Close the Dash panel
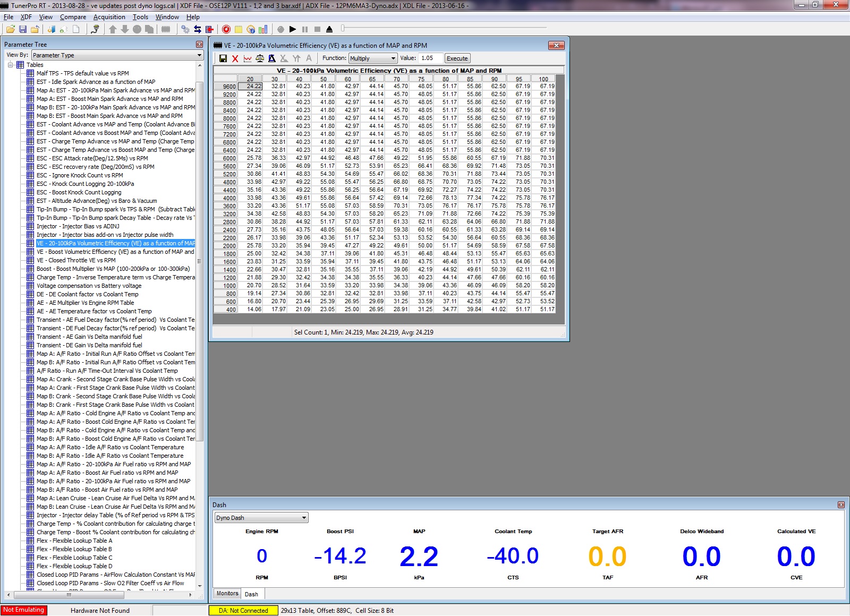The height and width of the screenshot is (616, 850). point(841,505)
